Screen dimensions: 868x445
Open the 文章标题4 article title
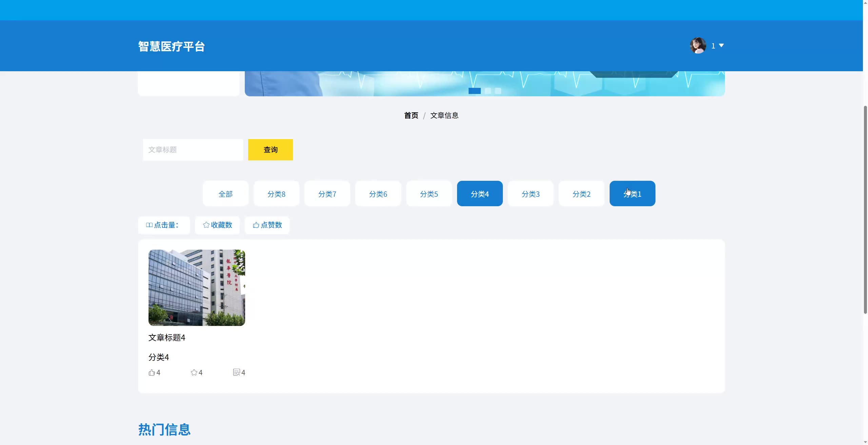click(167, 337)
